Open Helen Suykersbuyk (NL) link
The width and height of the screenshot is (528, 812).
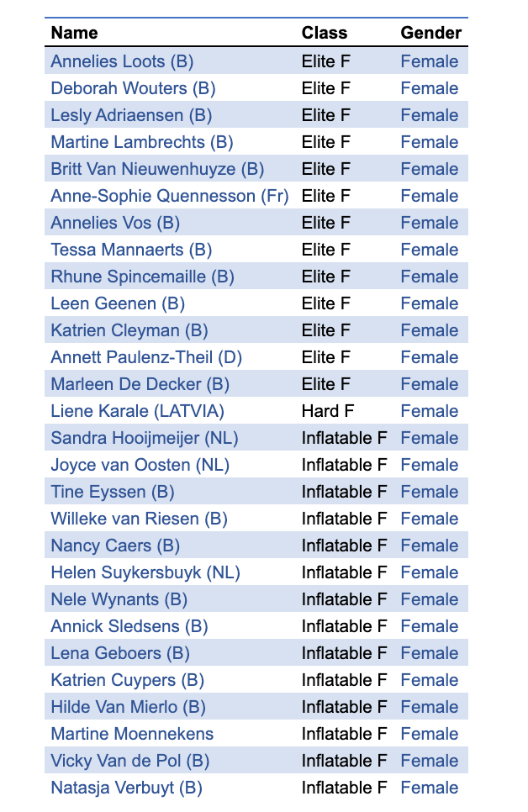145,572
